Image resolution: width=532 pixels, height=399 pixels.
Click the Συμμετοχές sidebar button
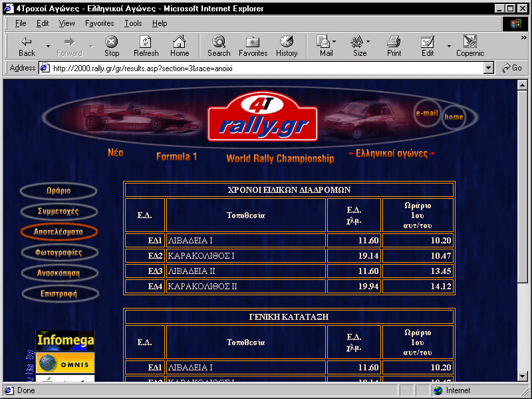coord(59,211)
